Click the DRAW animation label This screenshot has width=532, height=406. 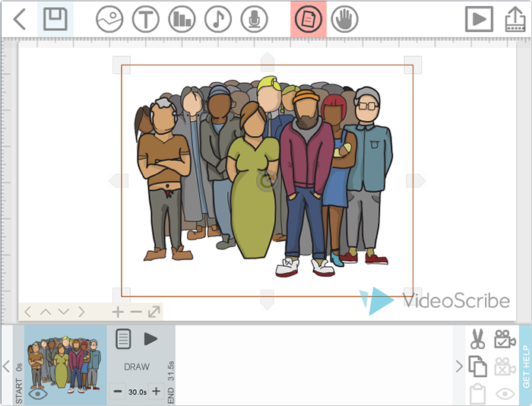[x=137, y=366]
